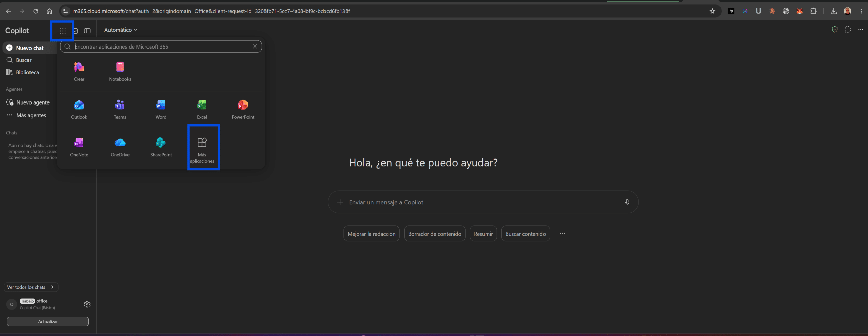Open SharePoint from the app launcher
Image resolution: width=868 pixels, height=336 pixels.
[161, 147]
